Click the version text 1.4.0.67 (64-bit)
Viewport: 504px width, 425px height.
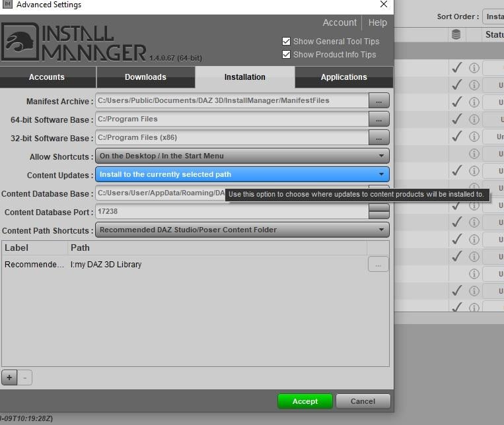pyautogui.click(x=176, y=58)
